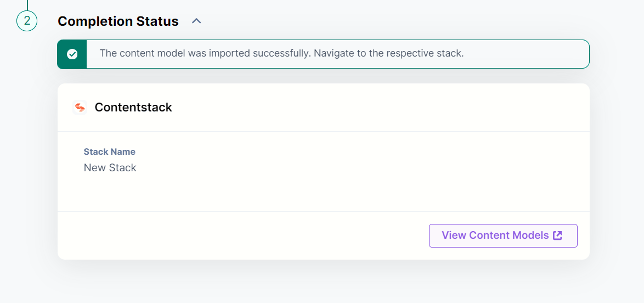Click the word 'Status' in section heading
644x303 pixels.
tap(157, 21)
